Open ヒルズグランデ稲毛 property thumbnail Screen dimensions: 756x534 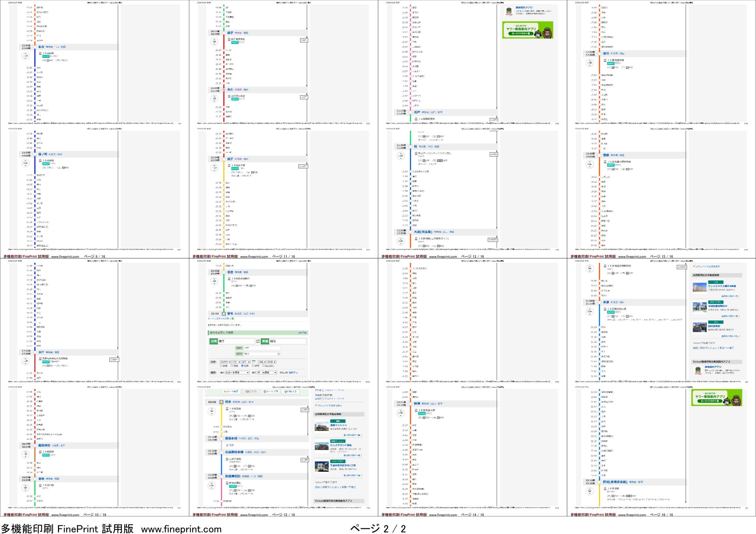point(322,446)
